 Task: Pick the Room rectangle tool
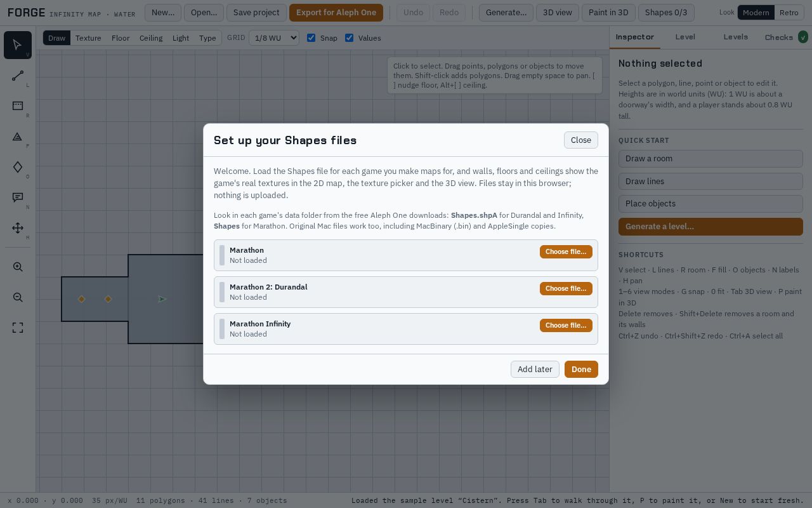click(x=18, y=106)
